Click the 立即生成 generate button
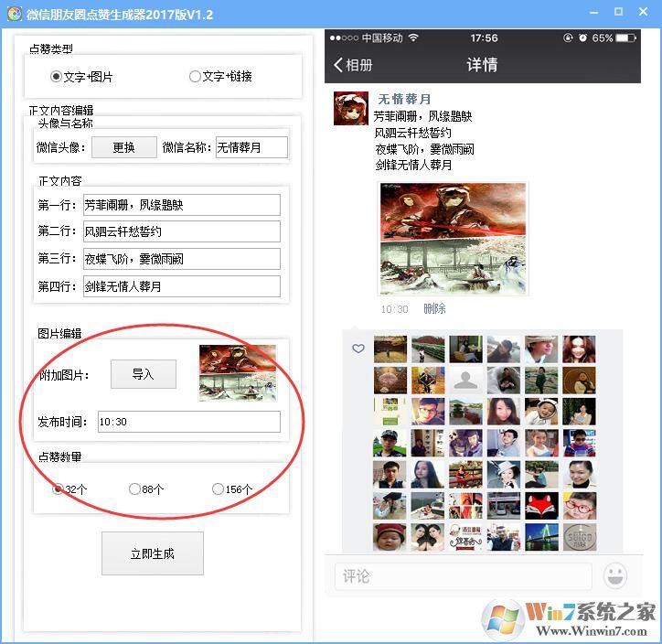 pyautogui.click(x=153, y=553)
